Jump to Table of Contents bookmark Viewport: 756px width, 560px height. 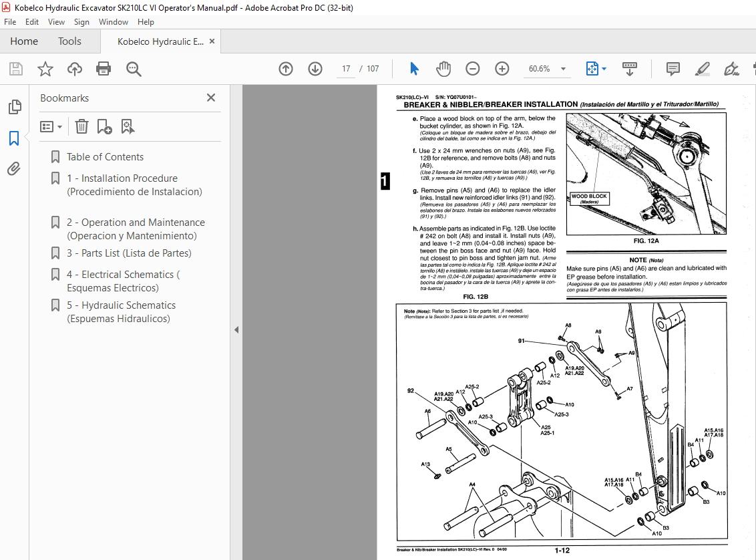coord(105,157)
